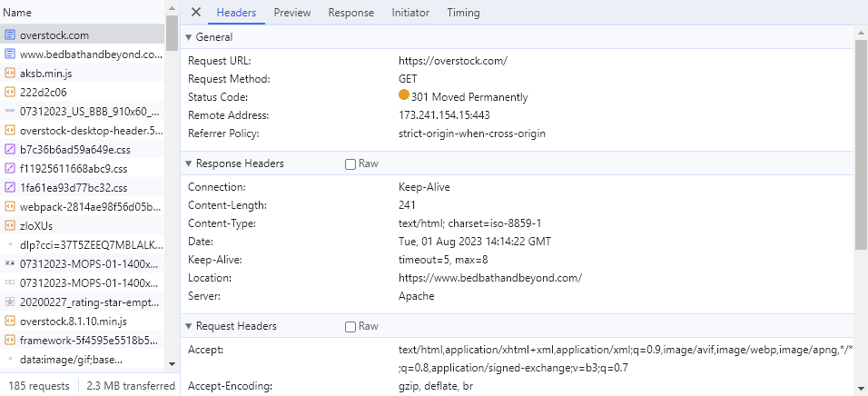
Task: Click the script icon next to 222d2c06
Action: (9, 92)
